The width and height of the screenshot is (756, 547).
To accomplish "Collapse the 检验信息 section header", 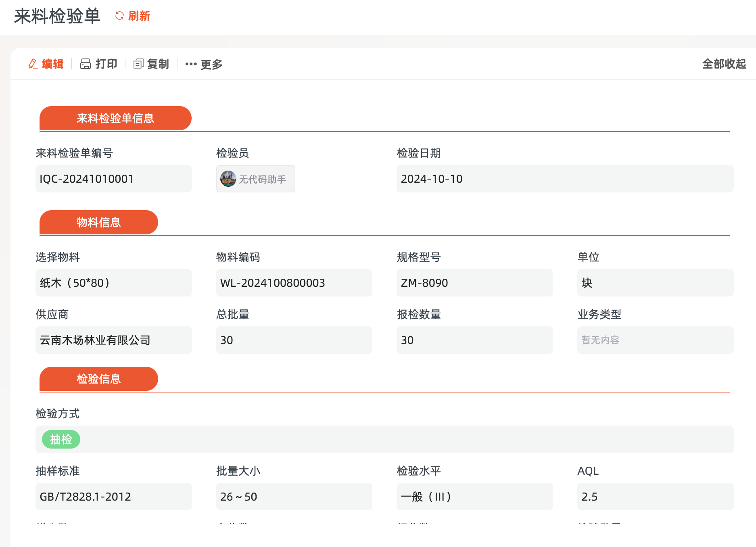I will click(x=99, y=379).
